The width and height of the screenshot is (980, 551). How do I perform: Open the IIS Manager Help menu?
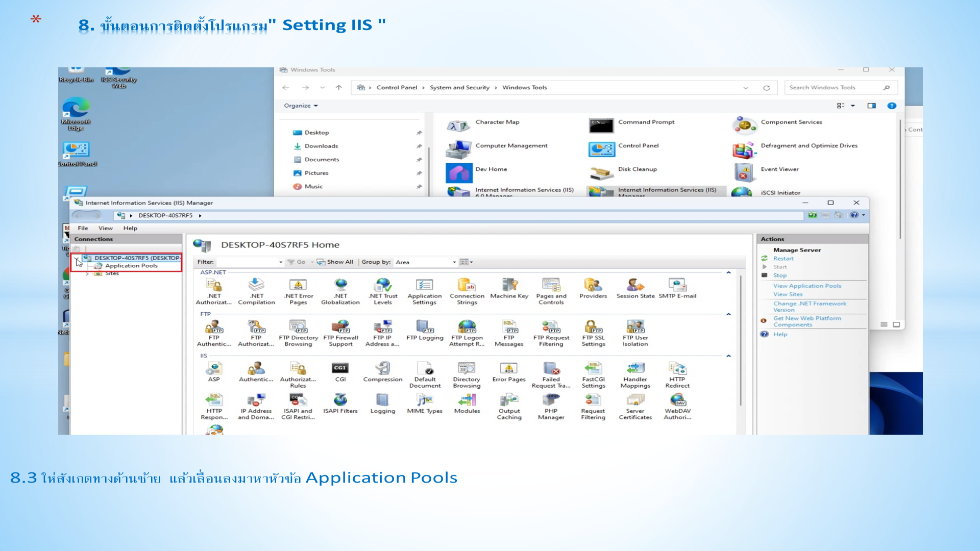click(x=130, y=228)
